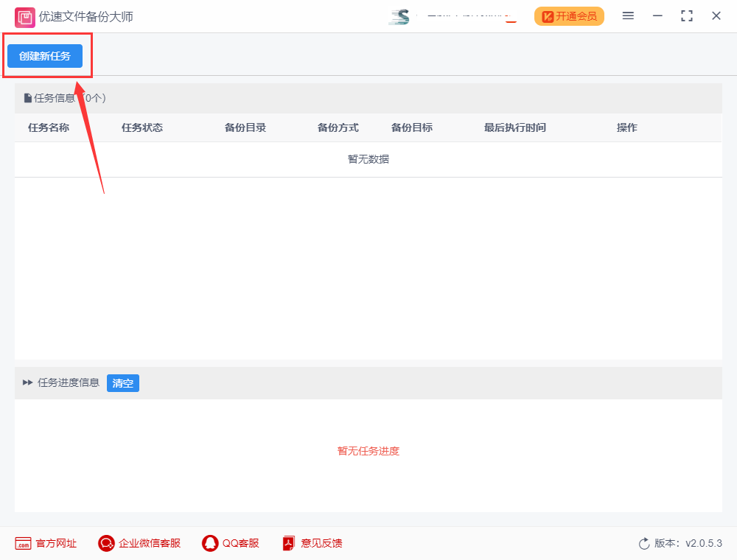Click the 任务状态 column header

pos(142,127)
